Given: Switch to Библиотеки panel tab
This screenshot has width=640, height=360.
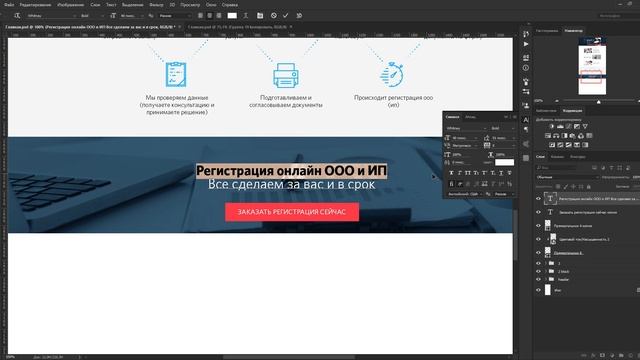Looking at the screenshot, I should pyautogui.click(x=546, y=111).
